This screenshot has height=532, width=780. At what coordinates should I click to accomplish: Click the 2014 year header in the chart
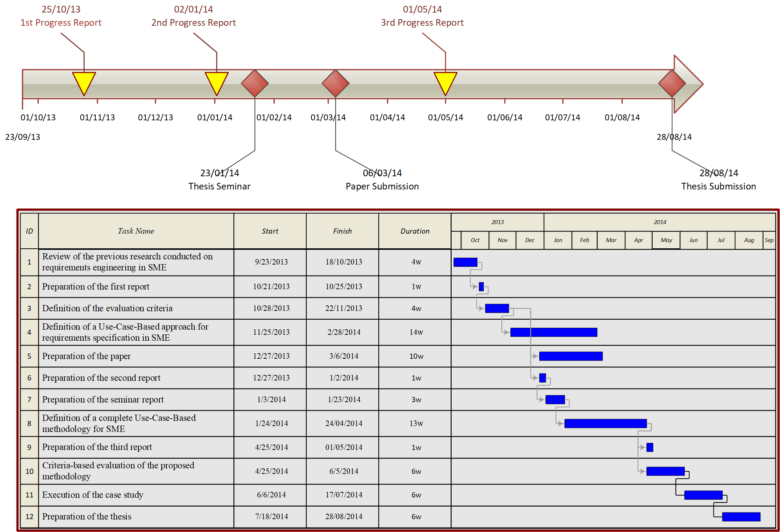tap(660, 222)
